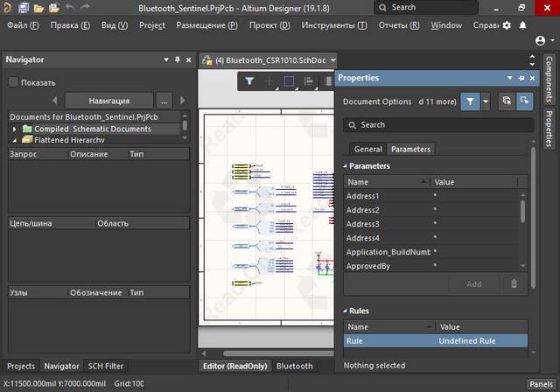Screen dimensions: 560x392
Task: Click the Altium logo icon
Action: [x=7, y=8]
